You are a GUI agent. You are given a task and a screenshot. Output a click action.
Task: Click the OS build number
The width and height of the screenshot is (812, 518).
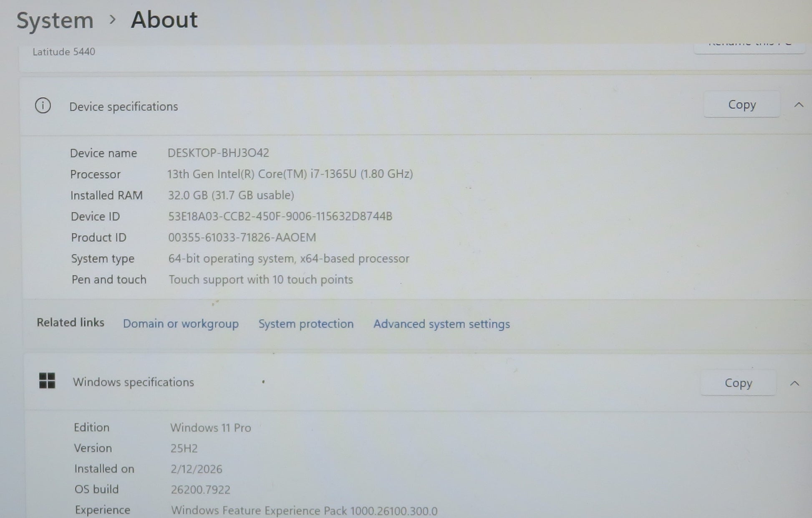200,490
